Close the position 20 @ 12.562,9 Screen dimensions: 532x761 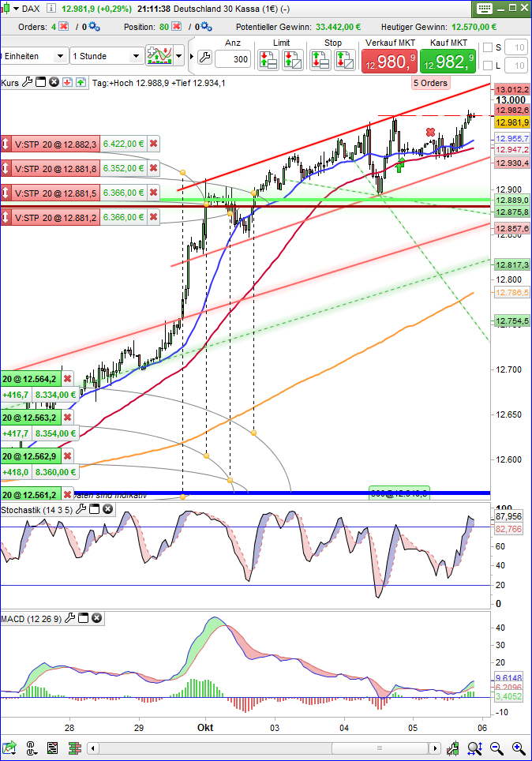coord(67,455)
